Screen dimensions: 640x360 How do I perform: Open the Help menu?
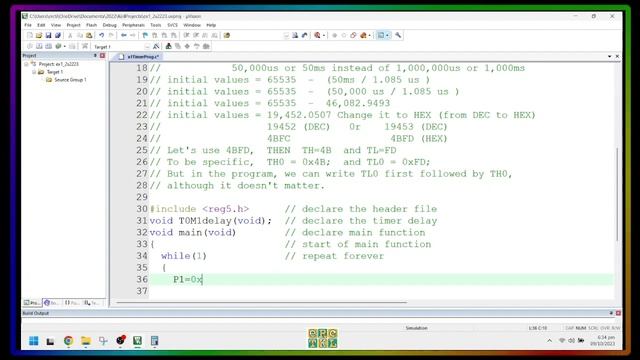click(x=211, y=25)
